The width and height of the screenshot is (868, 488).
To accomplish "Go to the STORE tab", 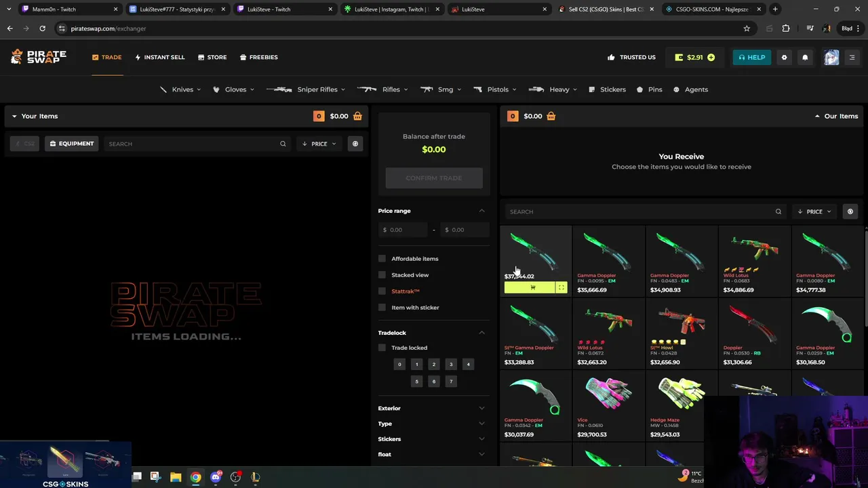I will [212, 57].
